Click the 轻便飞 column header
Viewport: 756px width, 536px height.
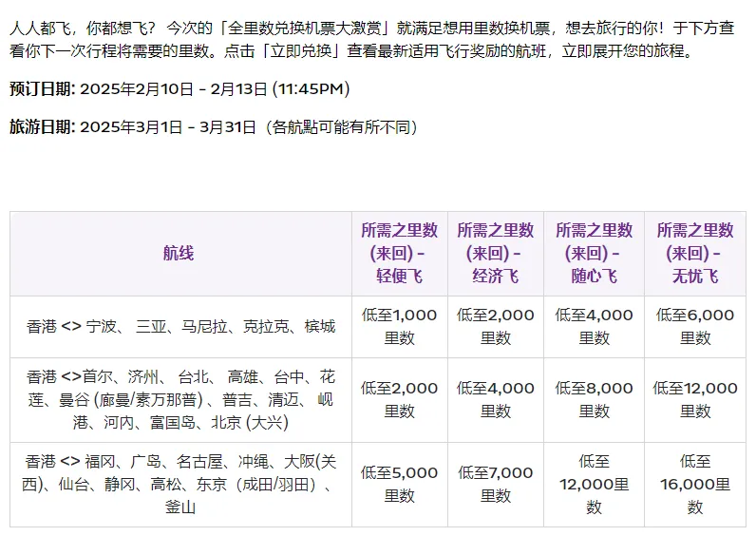[399, 254]
